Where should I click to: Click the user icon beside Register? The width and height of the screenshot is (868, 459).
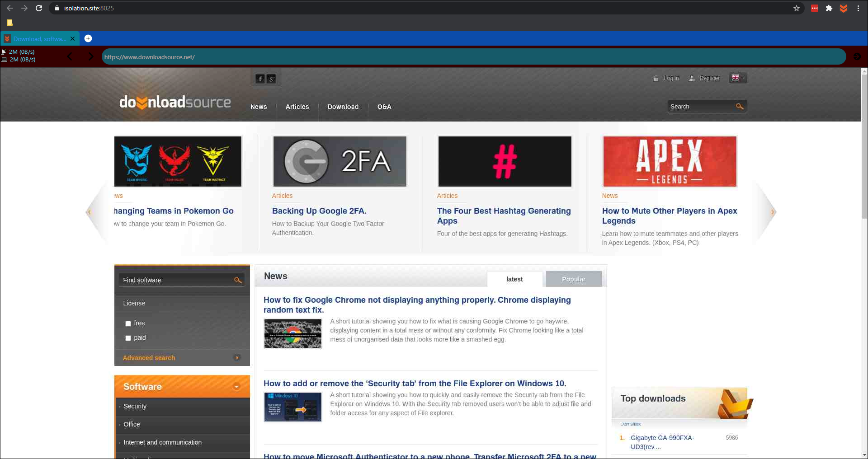[692, 78]
